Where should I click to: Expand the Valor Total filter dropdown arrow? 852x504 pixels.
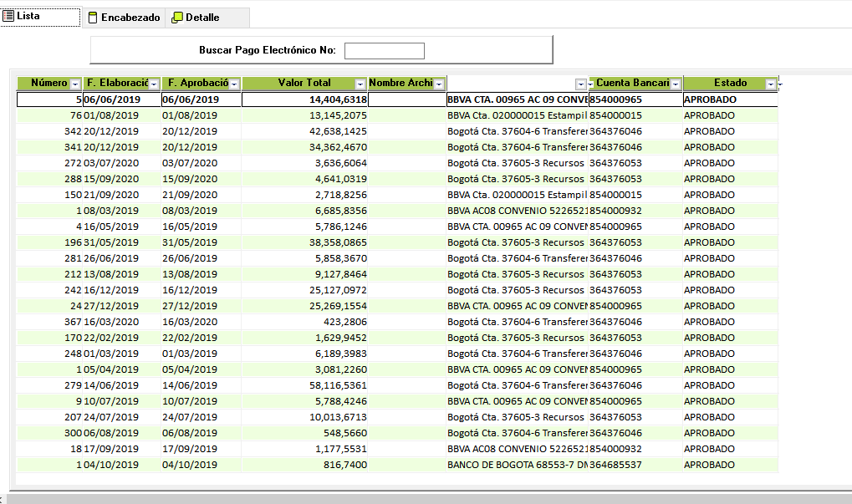click(360, 84)
